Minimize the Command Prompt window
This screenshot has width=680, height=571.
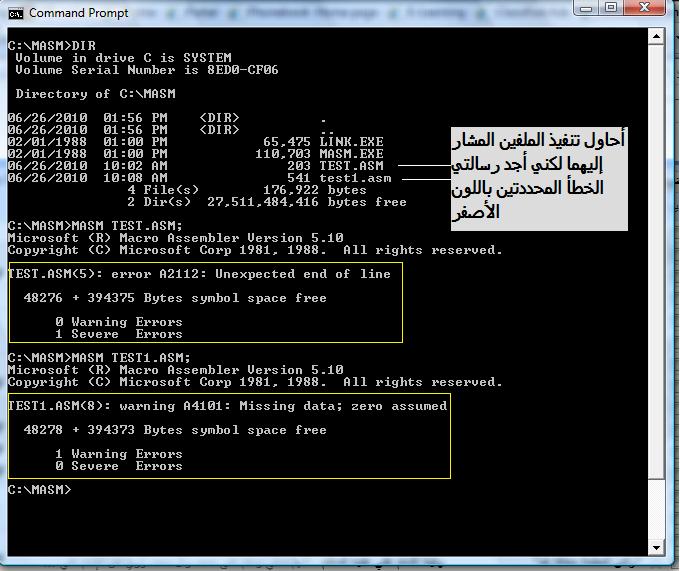click(x=586, y=8)
